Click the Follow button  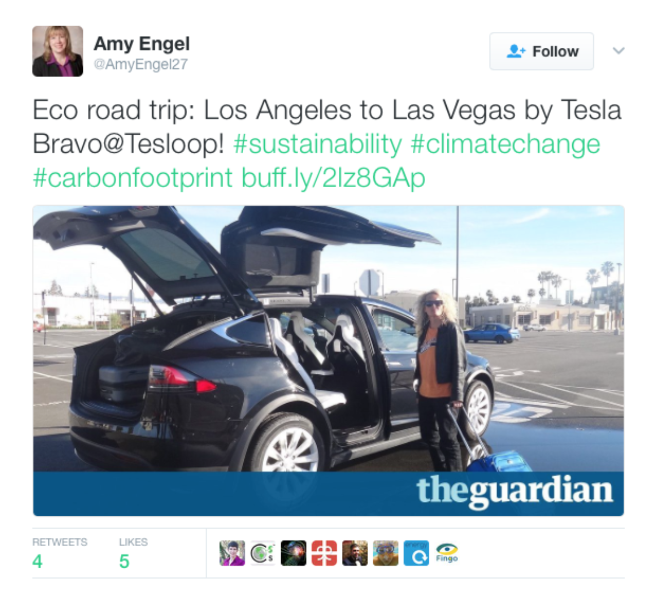(541, 51)
